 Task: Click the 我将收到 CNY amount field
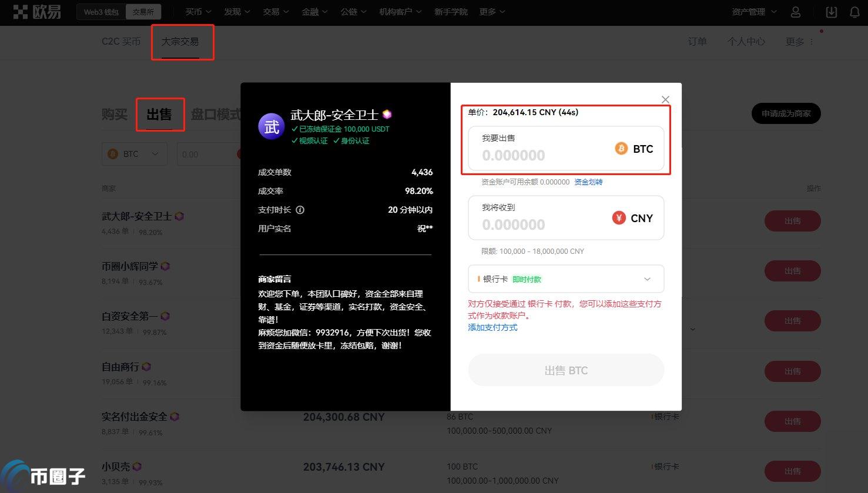(x=566, y=218)
